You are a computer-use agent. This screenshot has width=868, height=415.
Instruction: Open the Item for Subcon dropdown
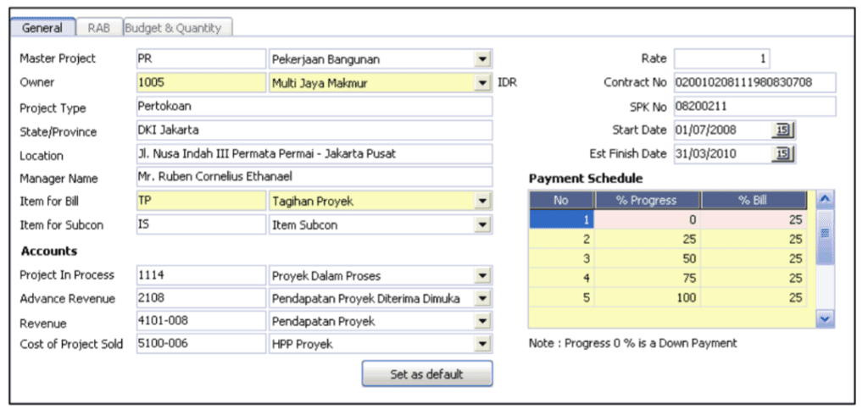coord(482,224)
